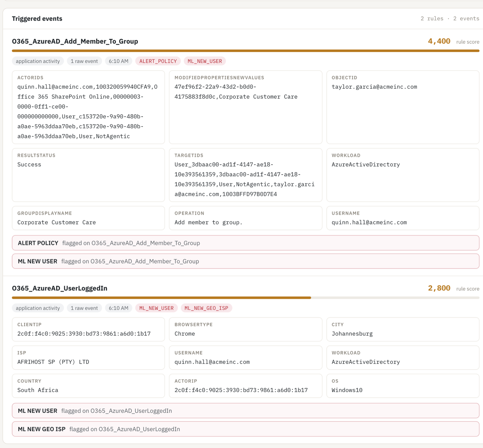Click application activity chip under UserLoggedIn
The width and height of the screenshot is (483, 448).
coord(38,308)
